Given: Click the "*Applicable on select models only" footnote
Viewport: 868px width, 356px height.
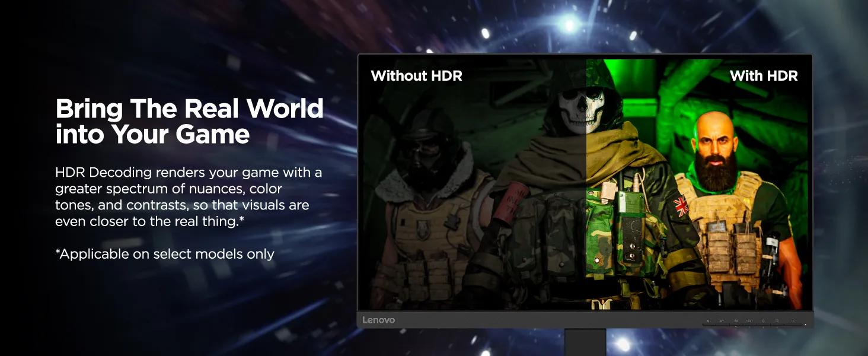Looking at the screenshot, I should [165, 254].
